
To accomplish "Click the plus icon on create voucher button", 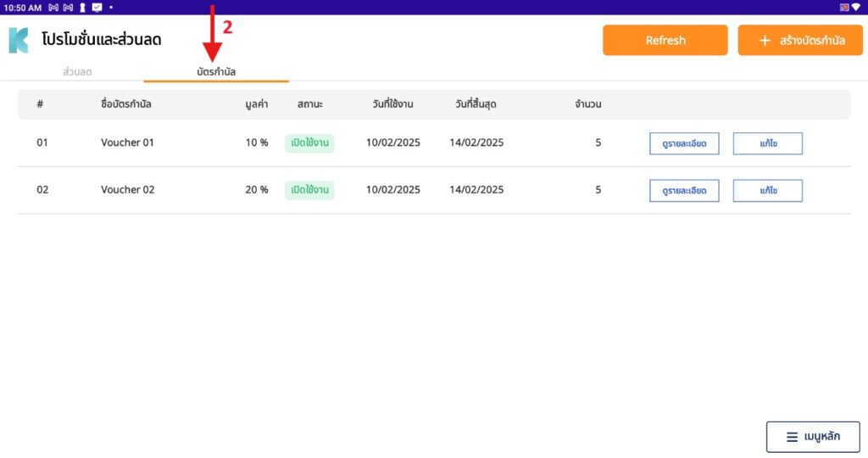I will [x=765, y=40].
